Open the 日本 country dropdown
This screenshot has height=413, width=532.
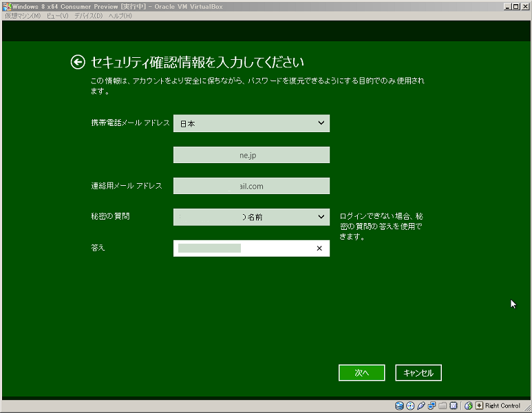251,123
